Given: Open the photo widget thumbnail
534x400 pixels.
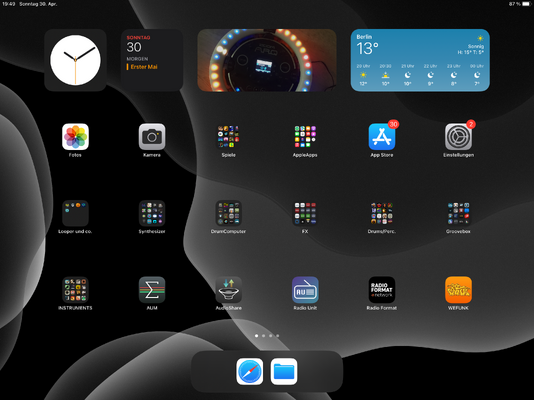Looking at the screenshot, I should [x=267, y=60].
